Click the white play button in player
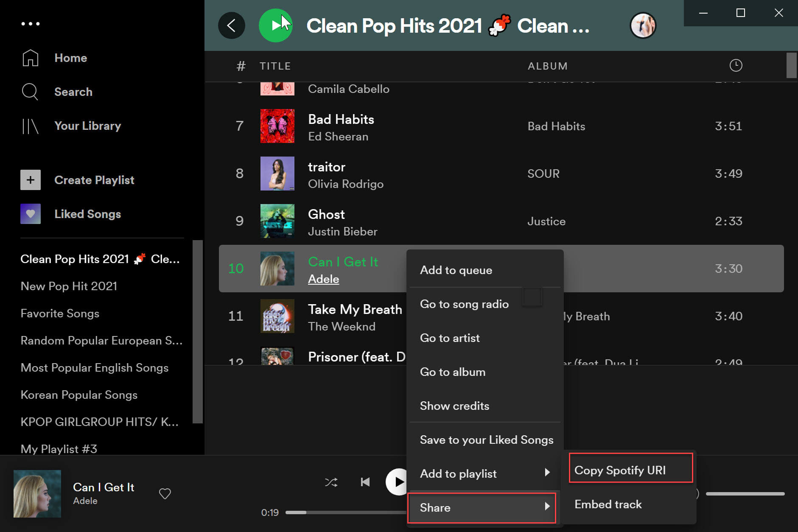798x532 pixels. pos(397,482)
